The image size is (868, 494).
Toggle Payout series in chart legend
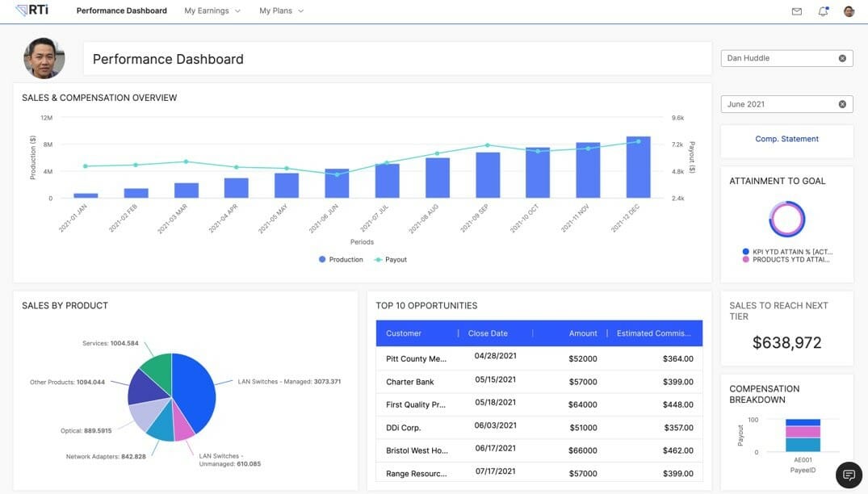[390, 260]
